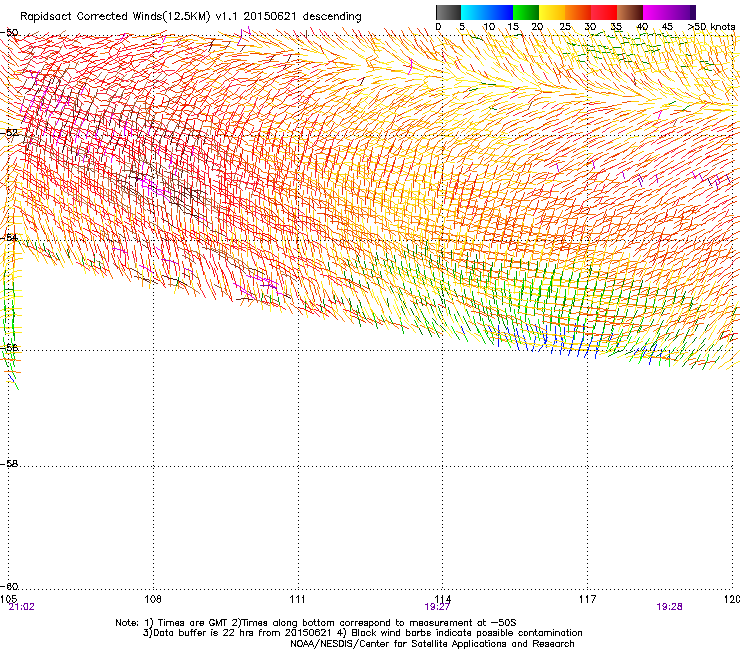Screen dimensions: 740x650
Task: Select the green 15-20 knots legend segment
Action: click(x=526, y=12)
